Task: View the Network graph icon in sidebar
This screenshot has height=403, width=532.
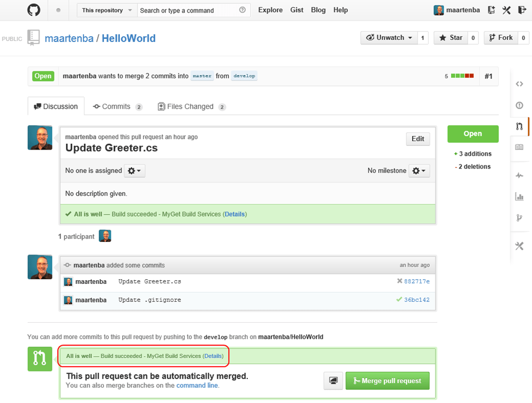Action: [519, 217]
